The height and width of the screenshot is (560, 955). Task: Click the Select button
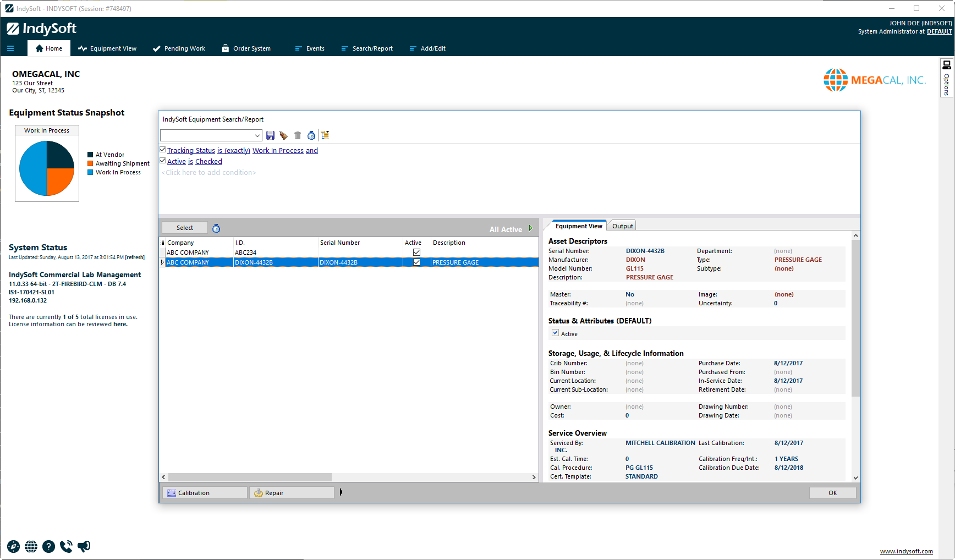[185, 228]
